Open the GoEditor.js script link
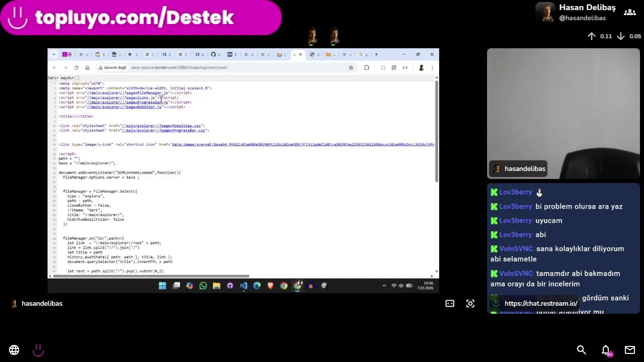 click(125, 107)
